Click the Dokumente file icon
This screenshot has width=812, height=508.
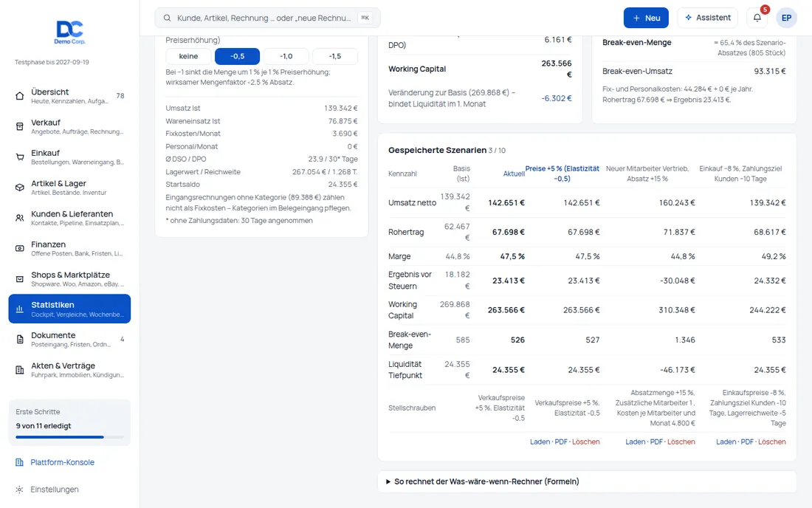click(20, 340)
